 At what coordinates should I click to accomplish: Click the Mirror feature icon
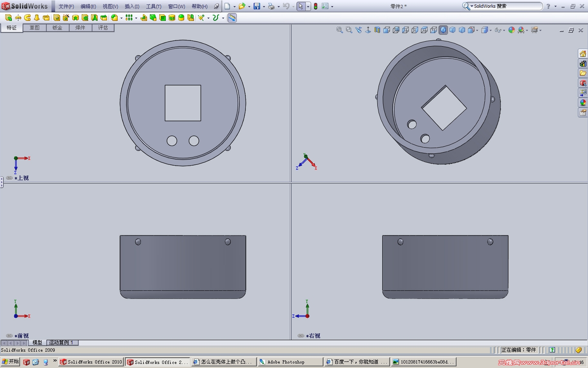[x=191, y=18]
